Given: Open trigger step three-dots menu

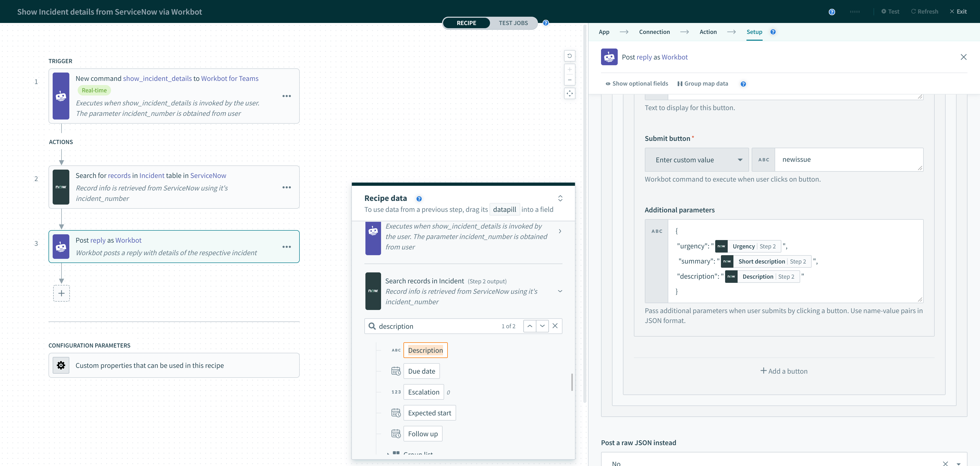Looking at the screenshot, I should (x=286, y=96).
